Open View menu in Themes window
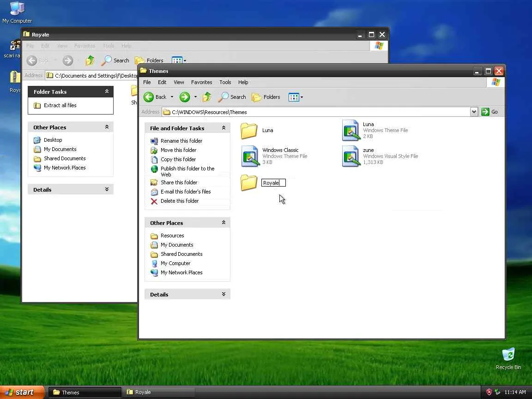 point(179,82)
